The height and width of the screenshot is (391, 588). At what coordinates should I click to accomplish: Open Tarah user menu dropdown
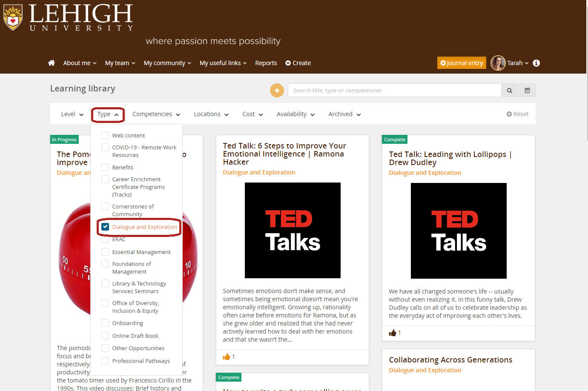tap(518, 63)
